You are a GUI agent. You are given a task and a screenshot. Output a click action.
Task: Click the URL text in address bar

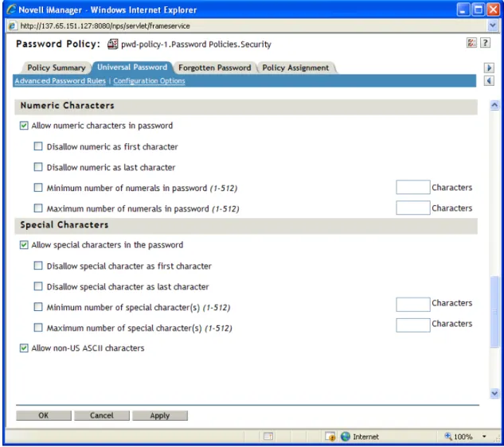(105, 25)
